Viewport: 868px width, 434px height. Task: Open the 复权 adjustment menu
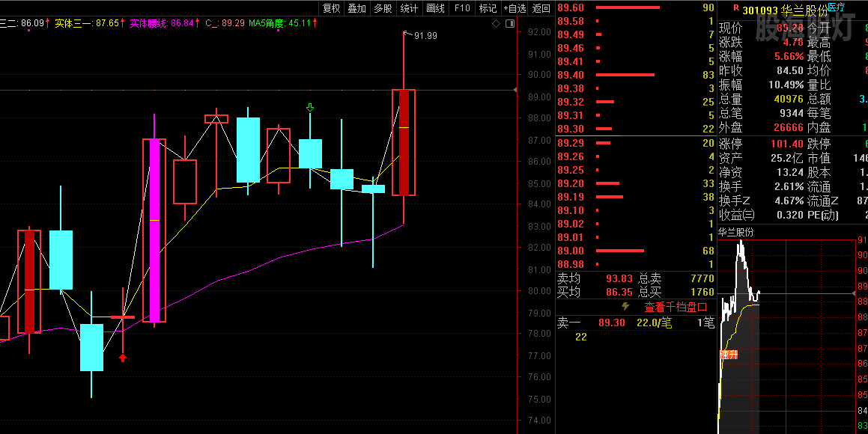coord(332,8)
